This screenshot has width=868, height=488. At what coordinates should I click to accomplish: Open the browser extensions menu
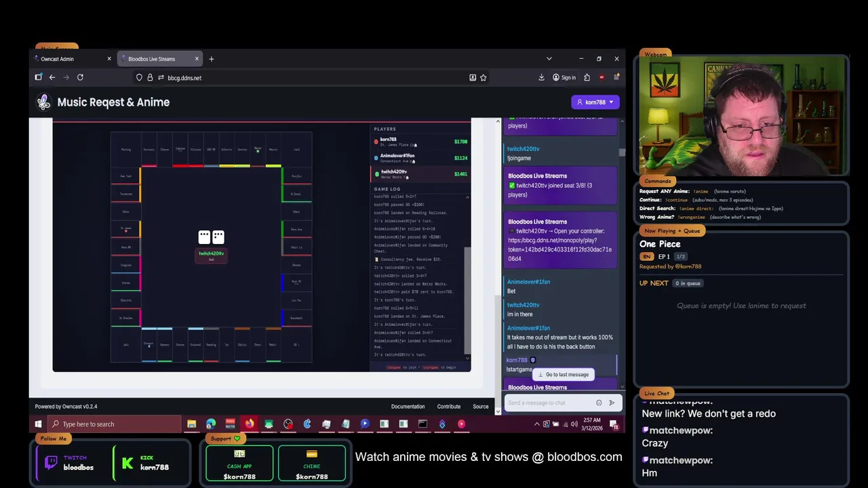[587, 78]
